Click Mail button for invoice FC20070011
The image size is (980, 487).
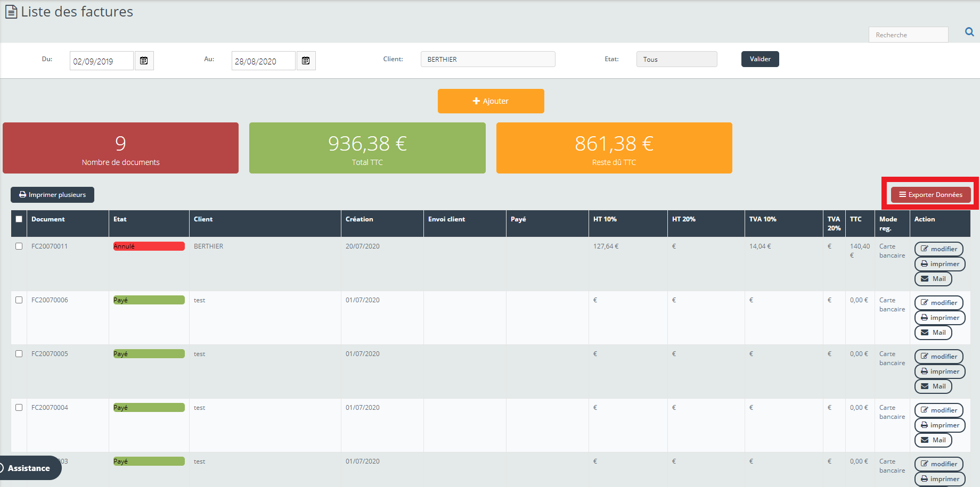click(x=933, y=279)
